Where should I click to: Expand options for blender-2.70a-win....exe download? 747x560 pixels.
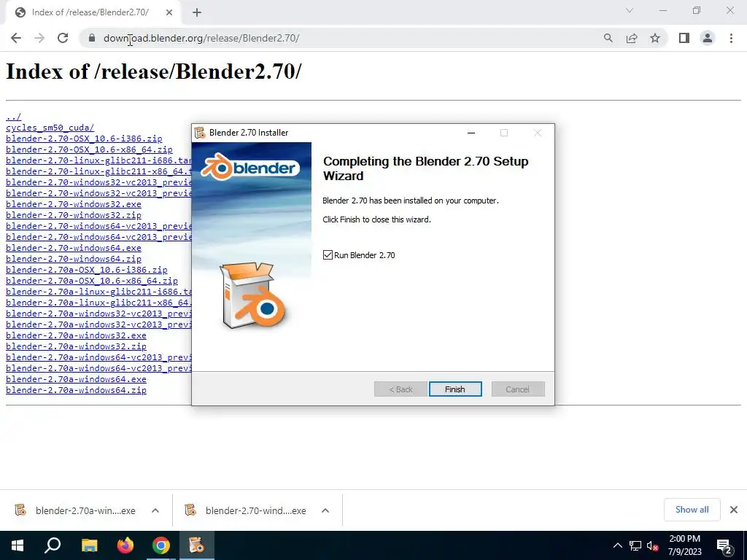[x=155, y=510]
